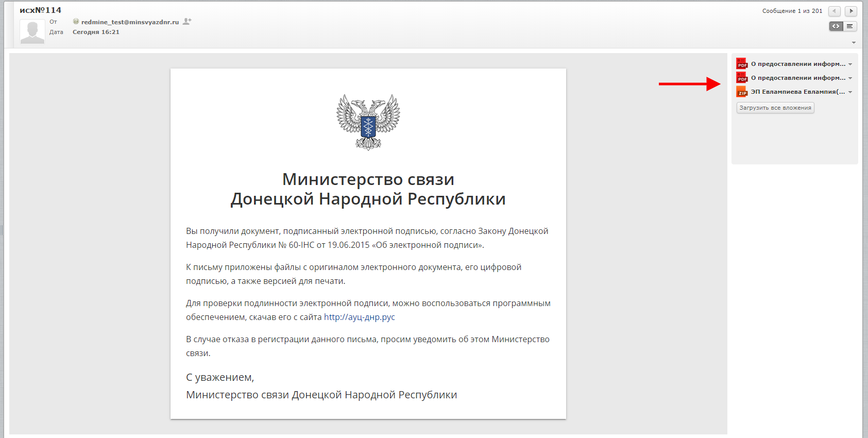
Task: Click the first PDF attachment icon
Action: pos(742,63)
